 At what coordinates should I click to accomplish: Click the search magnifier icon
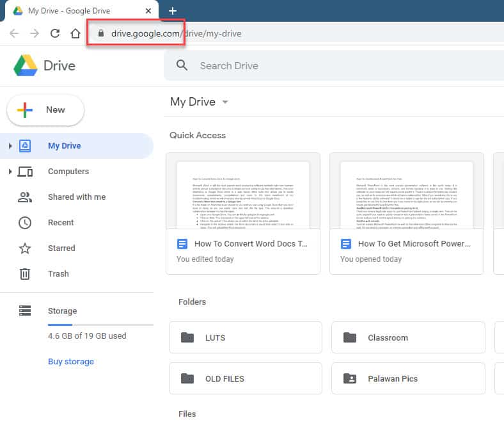(182, 65)
